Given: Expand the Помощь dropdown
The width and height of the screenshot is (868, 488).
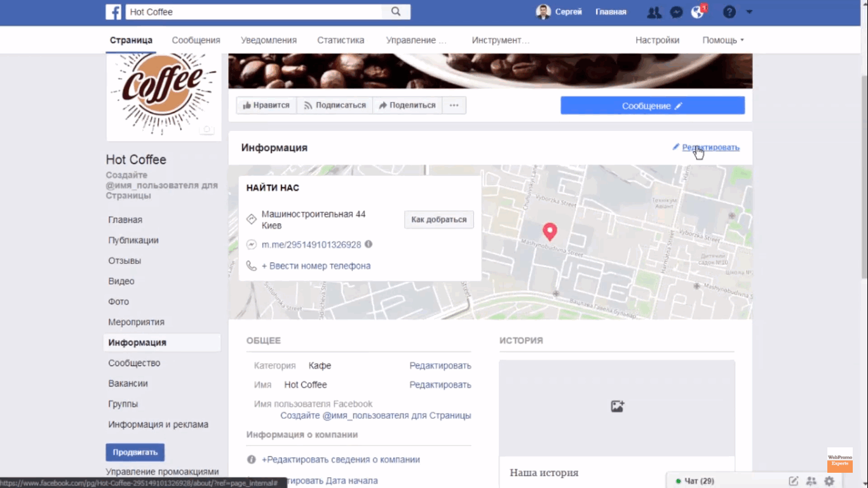Looking at the screenshot, I should click(x=723, y=40).
